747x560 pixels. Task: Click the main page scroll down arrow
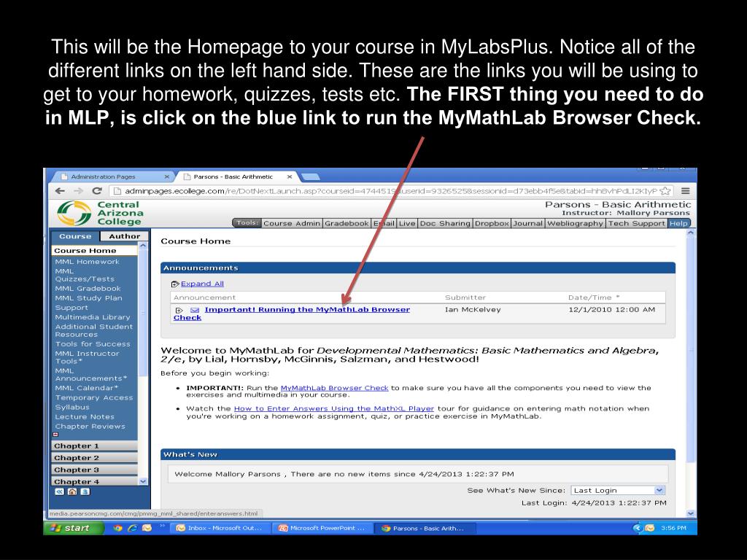pyautogui.click(x=691, y=513)
